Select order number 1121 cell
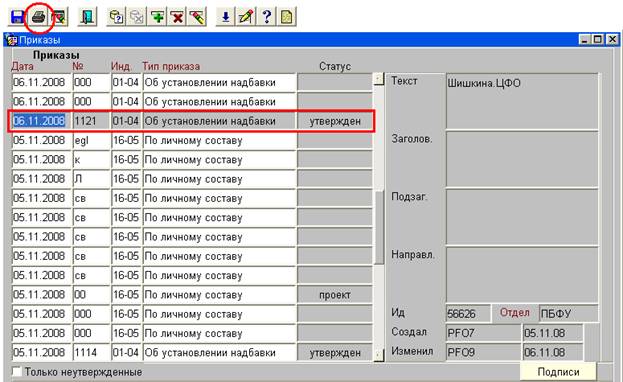The height and width of the screenshot is (382, 623). pos(91,121)
